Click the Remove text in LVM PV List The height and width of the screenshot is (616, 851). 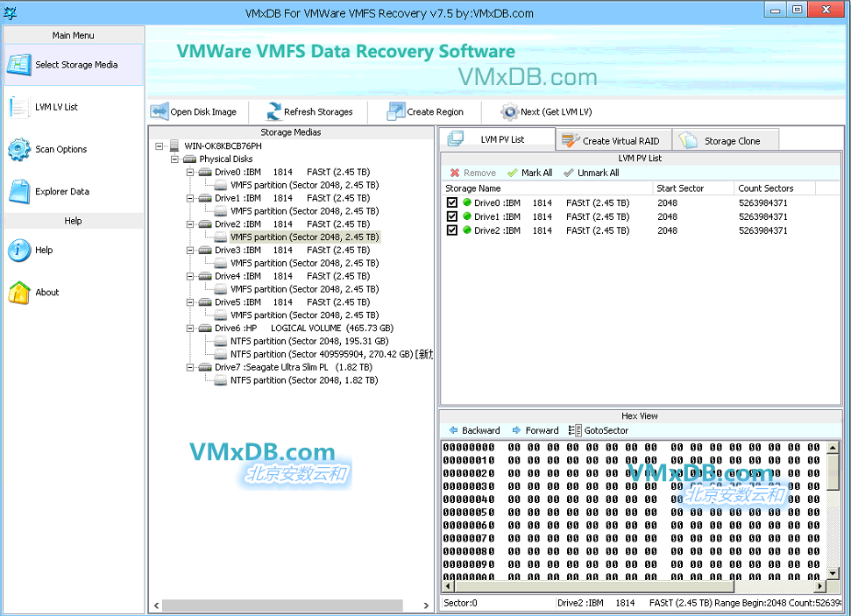[479, 173]
